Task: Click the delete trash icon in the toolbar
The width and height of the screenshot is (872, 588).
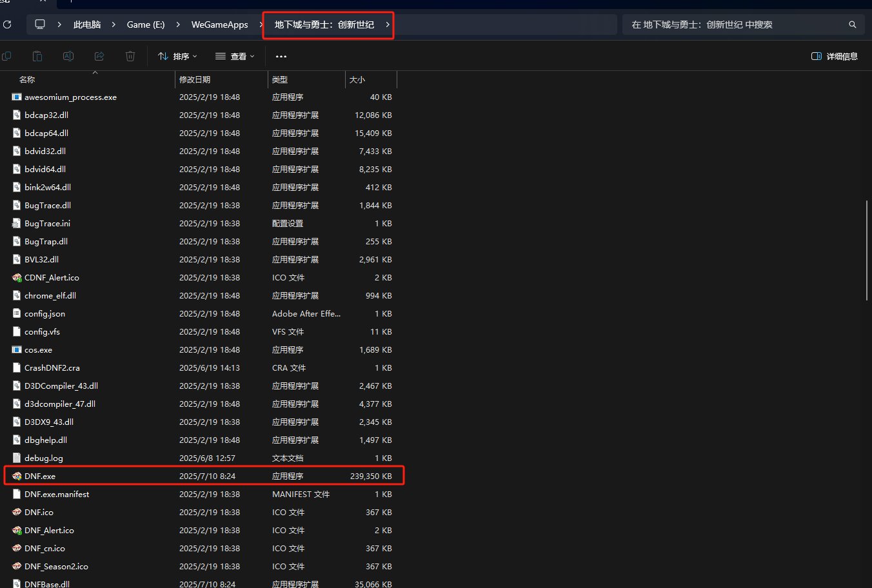Action: (x=130, y=56)
